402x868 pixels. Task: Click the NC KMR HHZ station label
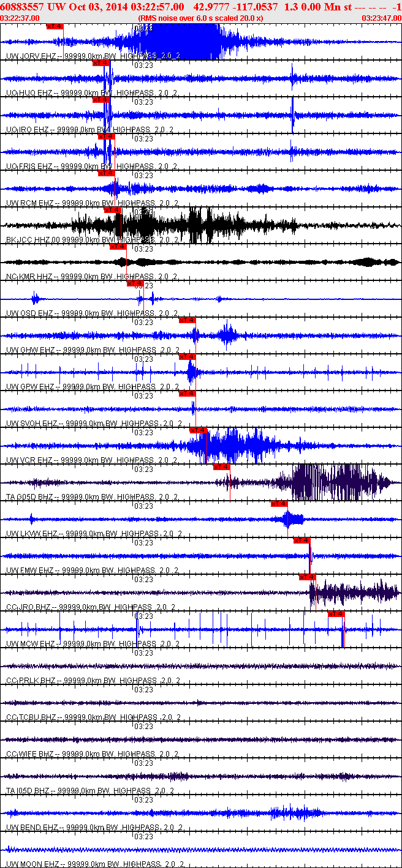pos(29,276)
